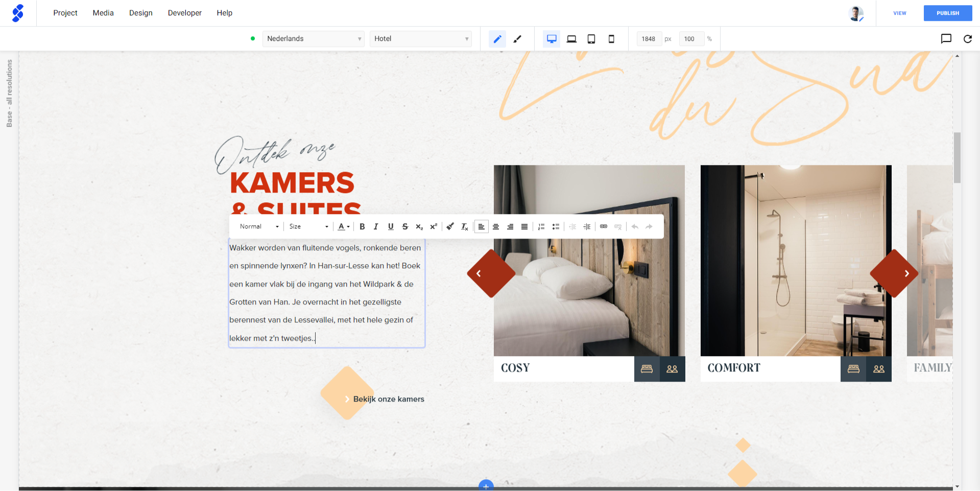The height and width of the screenshot is (491, 980).
Task: Select the tablet preview icon
Action: [591, 38]
